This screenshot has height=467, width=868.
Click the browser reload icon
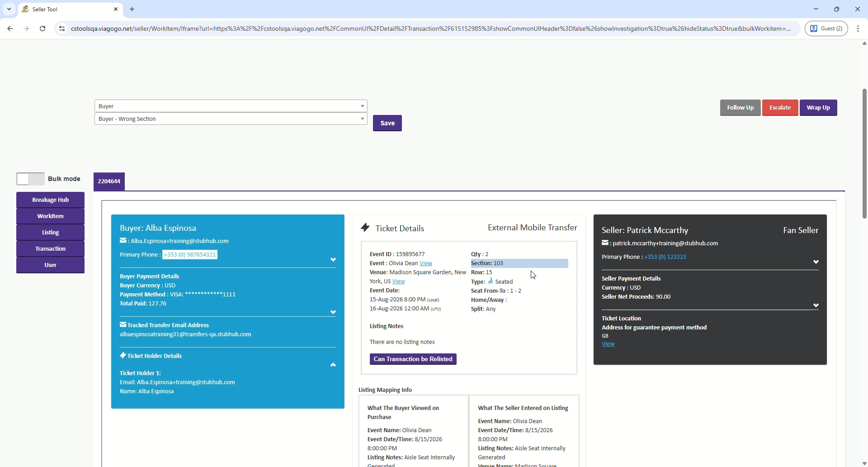pyautogui.click(x=42, y=29)
